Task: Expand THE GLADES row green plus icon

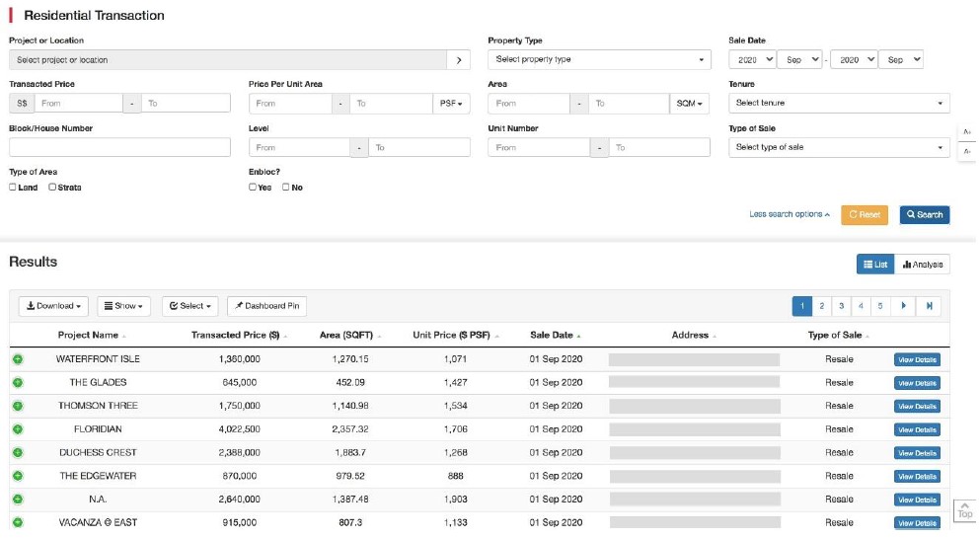Action: tap(18, 382)
